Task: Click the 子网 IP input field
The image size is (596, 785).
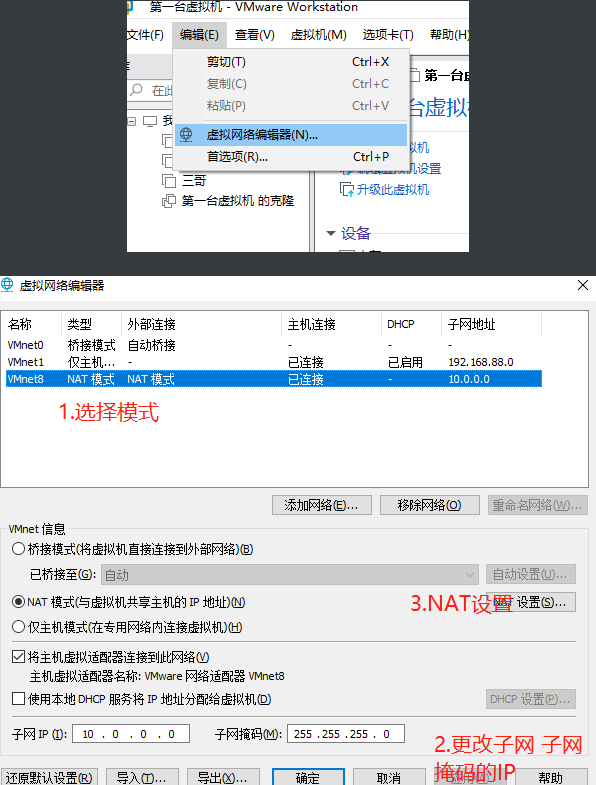Action: 131,734
